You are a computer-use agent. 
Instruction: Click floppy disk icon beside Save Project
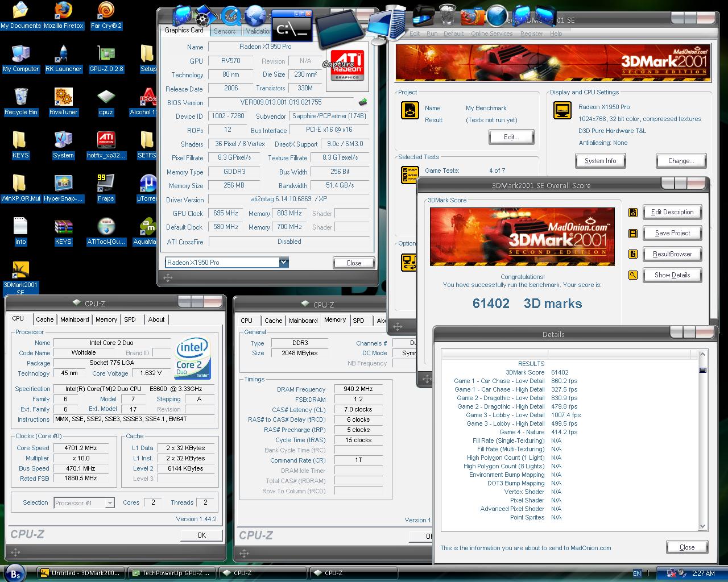[x=633, y=233]
